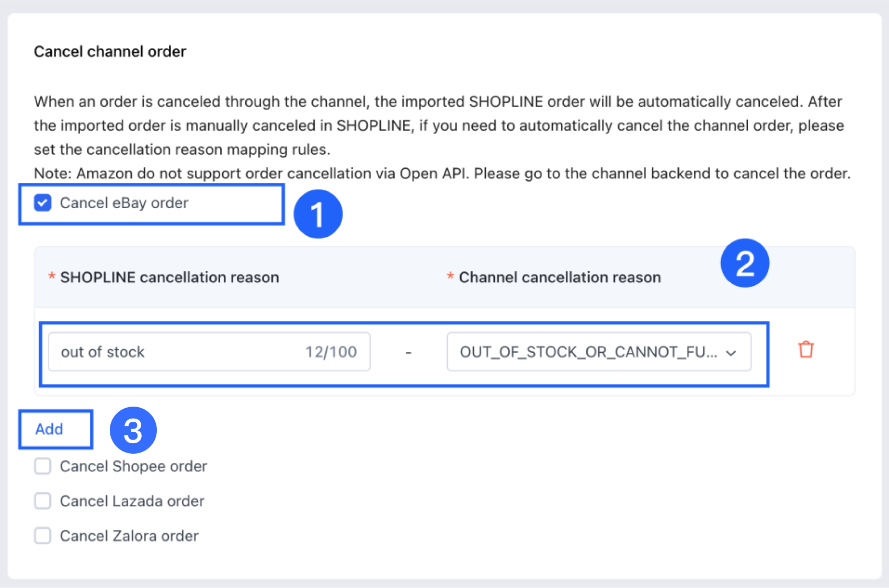Screen dimensions: 889x588
Task: Click the Cancel Zalora order label
Action: tap(129, 536)
